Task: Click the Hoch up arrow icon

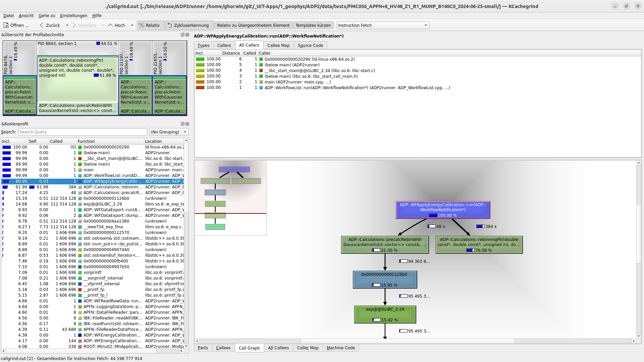Action: point(110,25)
